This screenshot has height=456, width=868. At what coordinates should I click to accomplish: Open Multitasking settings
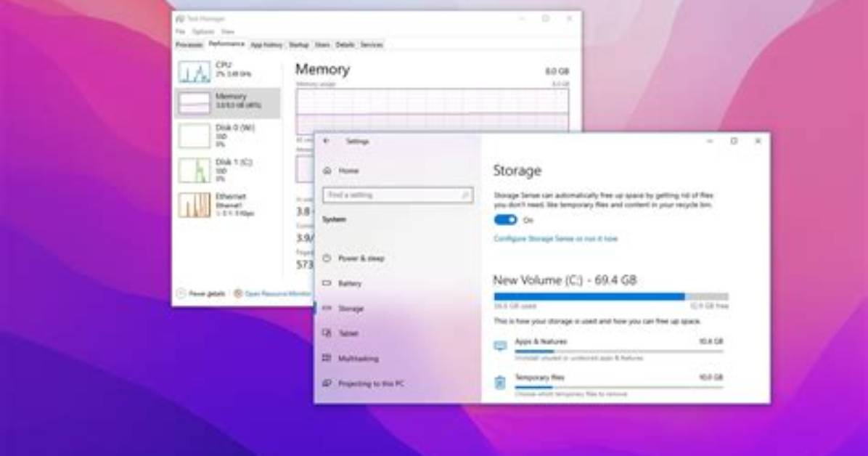pyautogui.click(x=351, y=359)
